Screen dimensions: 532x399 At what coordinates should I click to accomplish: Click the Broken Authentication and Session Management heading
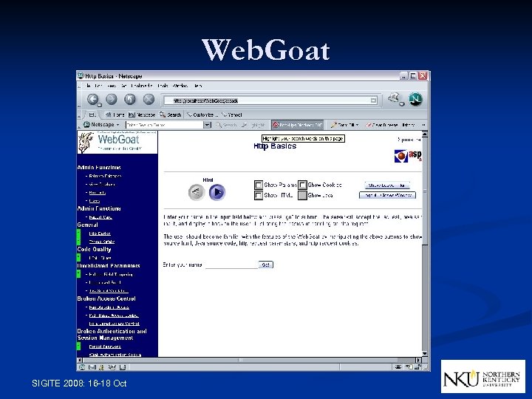[x=112, y=335]
